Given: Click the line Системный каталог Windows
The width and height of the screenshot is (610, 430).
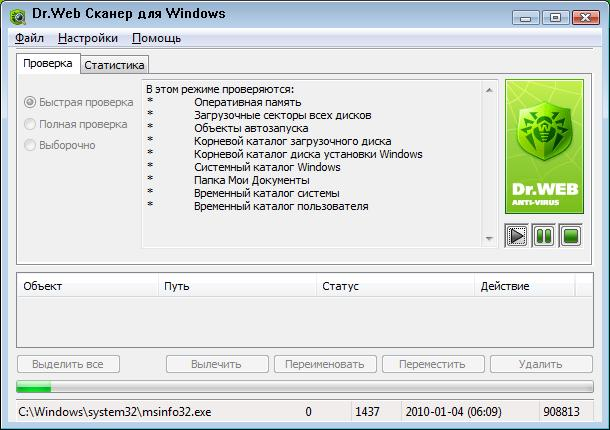Looking at the screenshot, I should click(267, 167).
